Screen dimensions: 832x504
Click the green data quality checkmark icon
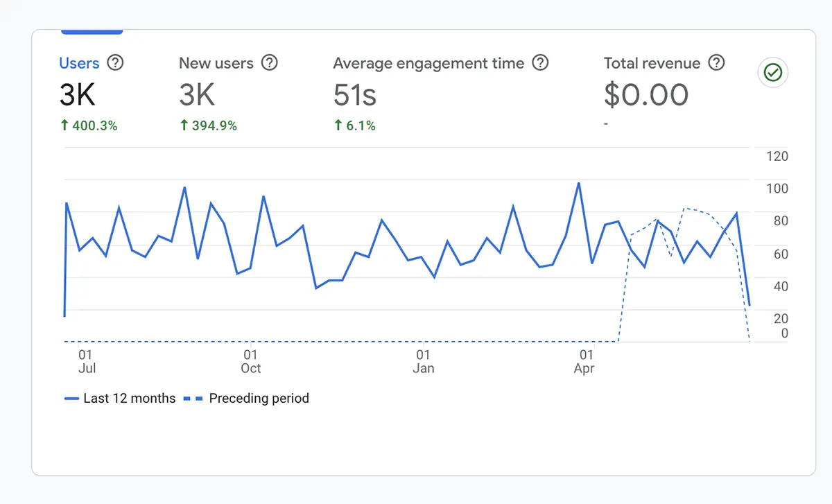[x=772, y=73]
